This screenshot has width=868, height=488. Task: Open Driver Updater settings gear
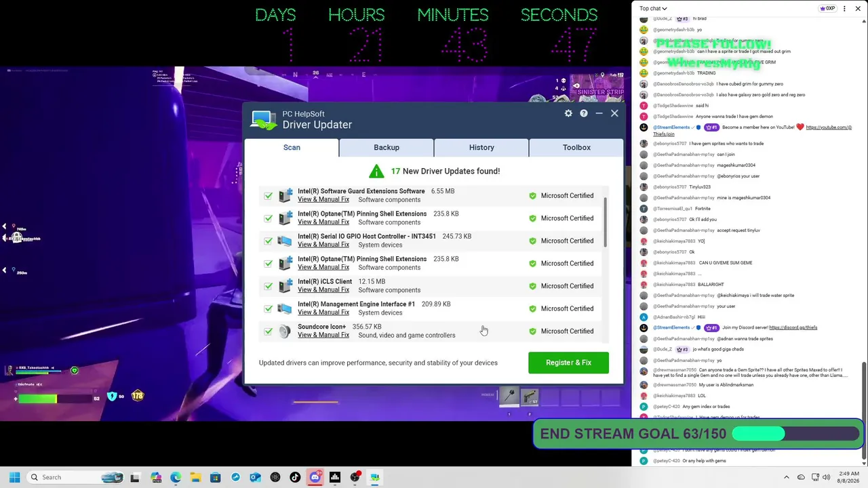pyautogui.click(x=568, y=113)
